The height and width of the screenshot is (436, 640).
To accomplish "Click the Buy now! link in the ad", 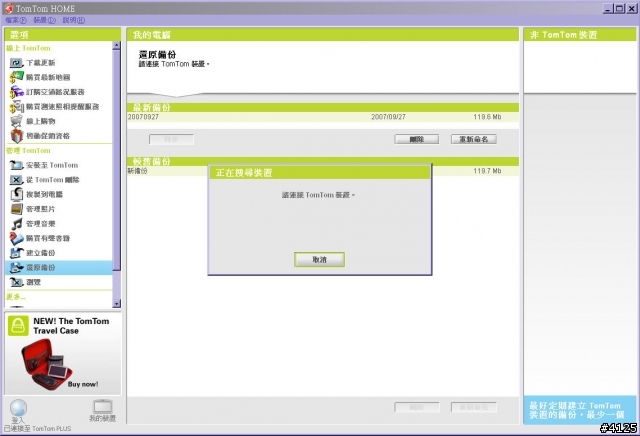I will click(83, 384).
